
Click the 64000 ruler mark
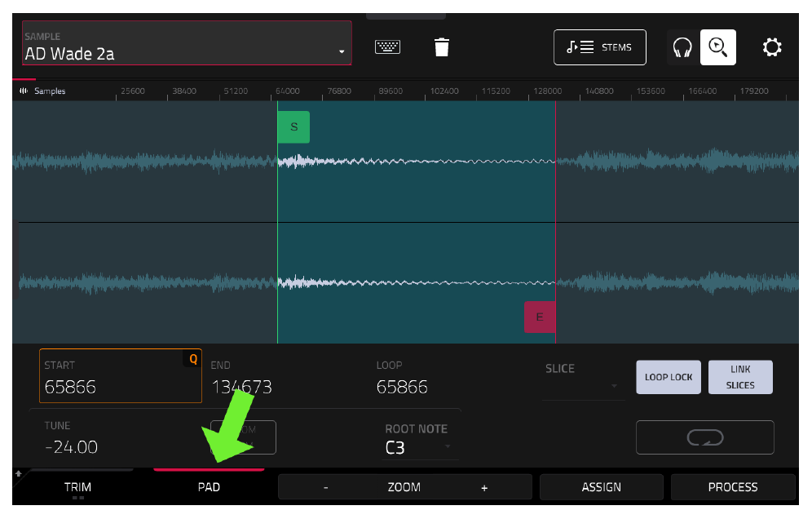(x=288, y=91)
